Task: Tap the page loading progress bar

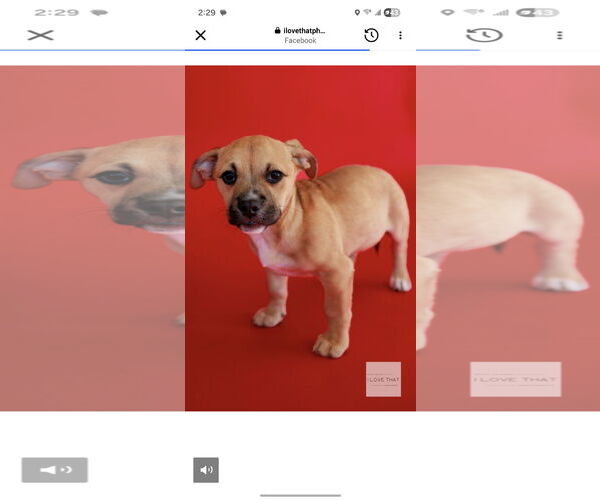Action: pos(277,50)
